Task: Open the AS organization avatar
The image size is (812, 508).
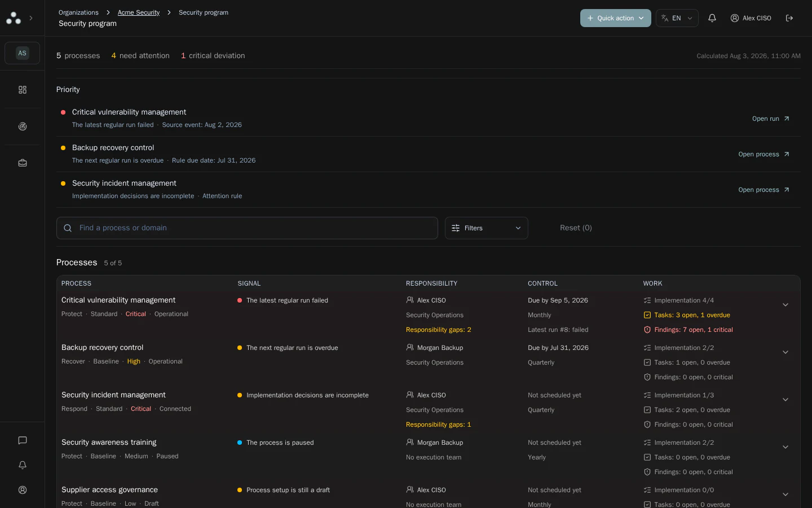Action: (x=23, y=53)
